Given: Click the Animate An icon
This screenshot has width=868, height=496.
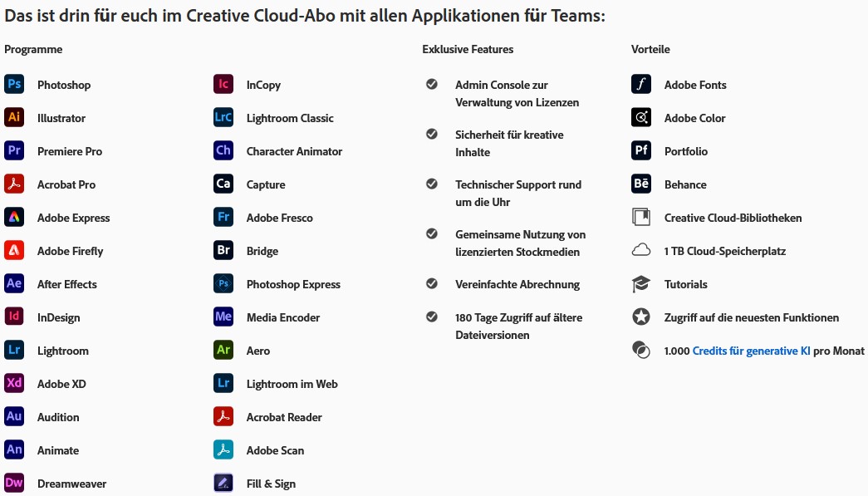Looking at the screenshot, I should 14,449.
